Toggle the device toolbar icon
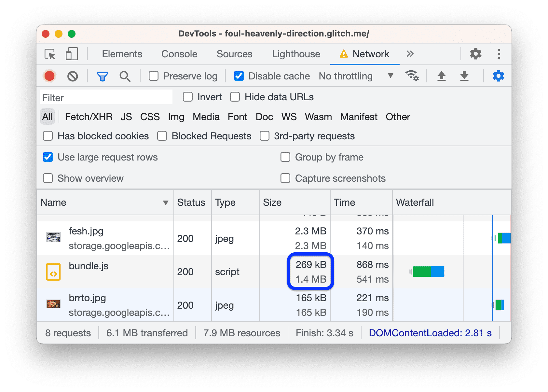Screen dimensions: 548x392 pos(72,54)
